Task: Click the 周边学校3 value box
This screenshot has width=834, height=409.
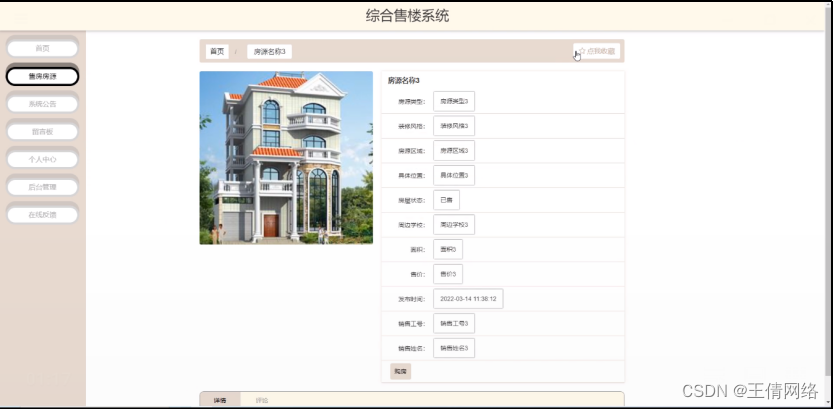Action: [x=454, y=224]
